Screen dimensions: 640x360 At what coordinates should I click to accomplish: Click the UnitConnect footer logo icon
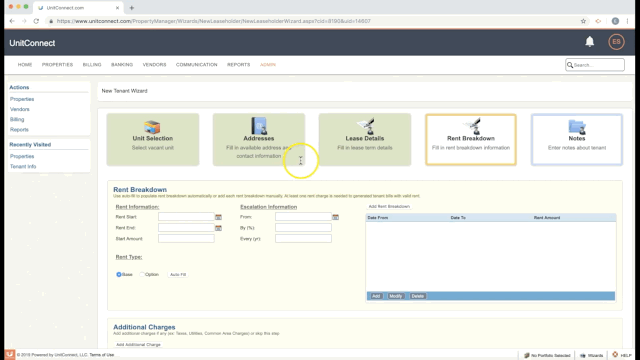click(9, 354)
